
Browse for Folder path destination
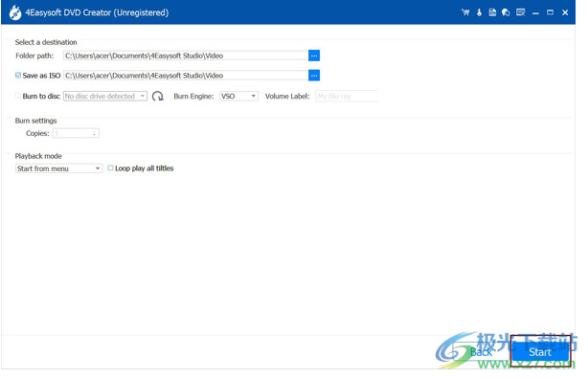[x=314, y=56]
